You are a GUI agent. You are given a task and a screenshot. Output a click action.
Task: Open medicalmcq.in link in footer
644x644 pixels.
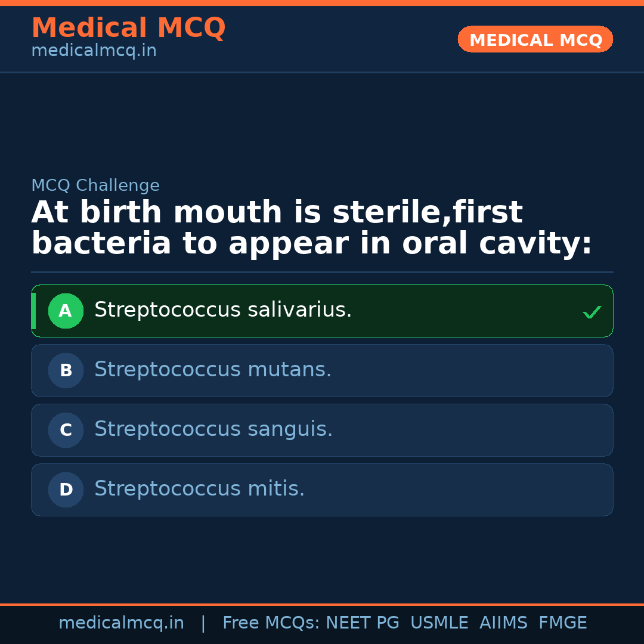coord(121,623)
